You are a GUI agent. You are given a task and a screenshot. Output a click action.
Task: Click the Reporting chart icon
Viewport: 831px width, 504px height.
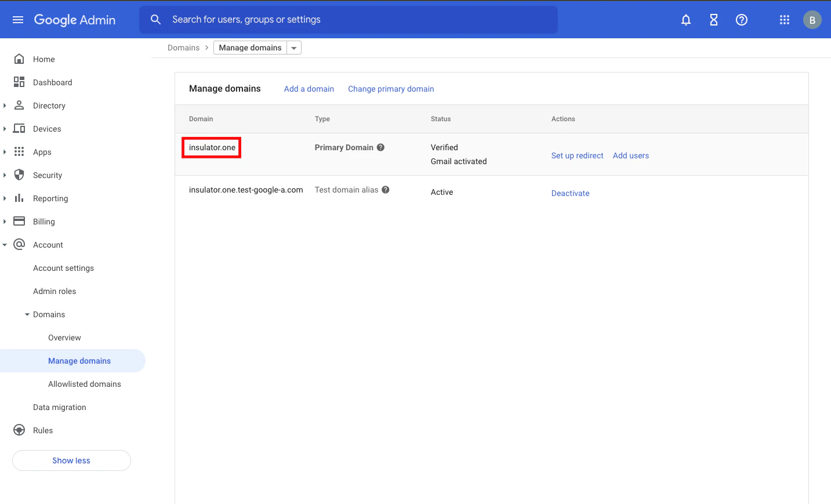19,198
